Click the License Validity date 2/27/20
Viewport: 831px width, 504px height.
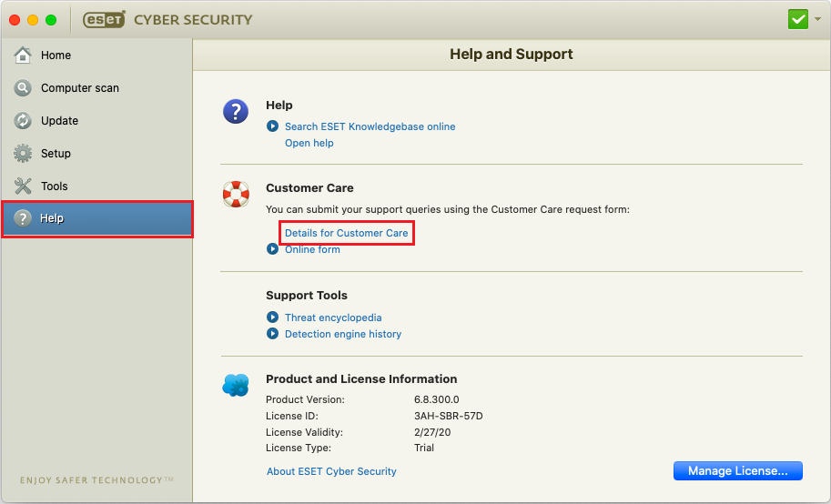tap(432, 432)
